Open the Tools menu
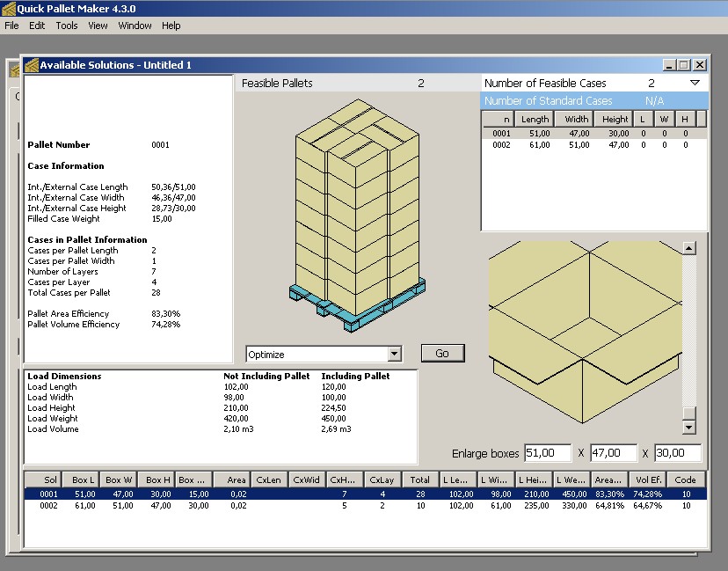The image size is (728, 571). pyautogui.click(x=67, y=26)
